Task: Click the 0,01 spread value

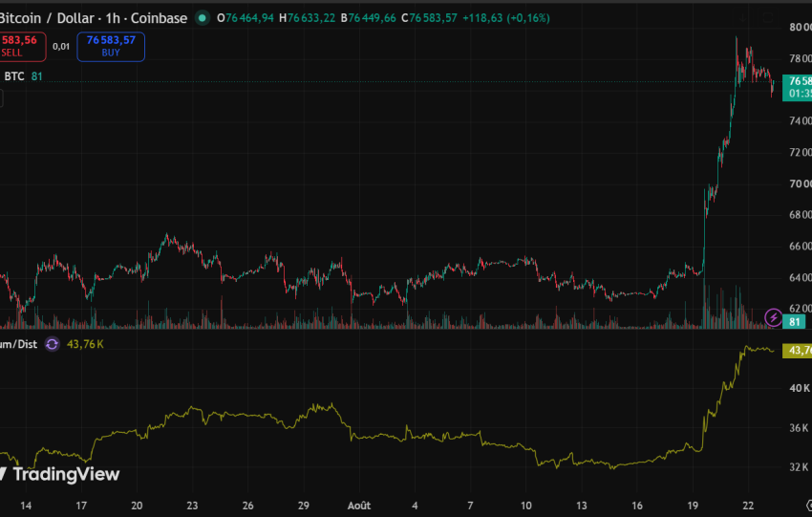Action: point(61,47)
